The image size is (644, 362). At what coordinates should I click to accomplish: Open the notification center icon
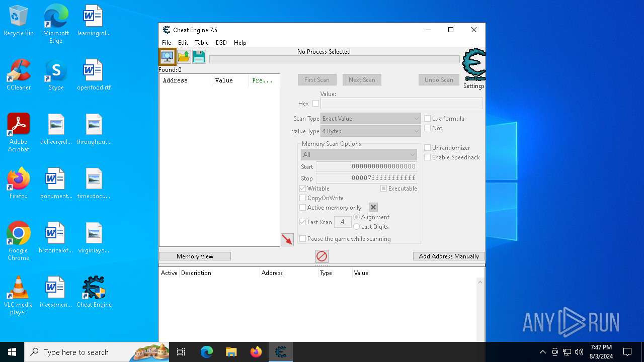pos(627,352)
